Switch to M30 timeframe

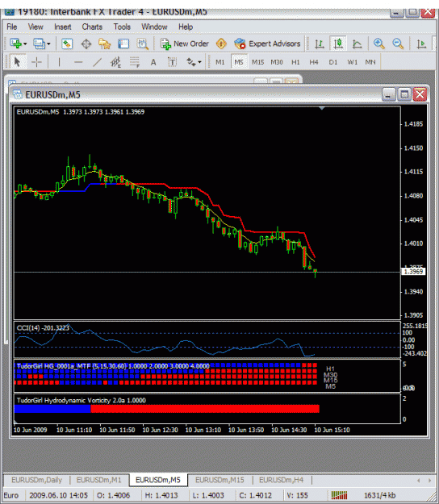[x=277, y=62]
